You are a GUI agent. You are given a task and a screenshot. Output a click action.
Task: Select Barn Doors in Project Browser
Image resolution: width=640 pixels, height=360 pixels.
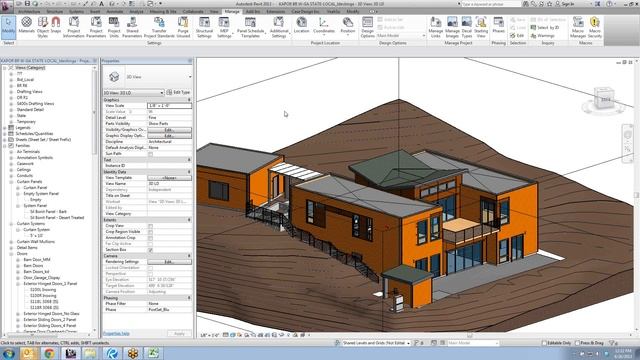[33, 266]
